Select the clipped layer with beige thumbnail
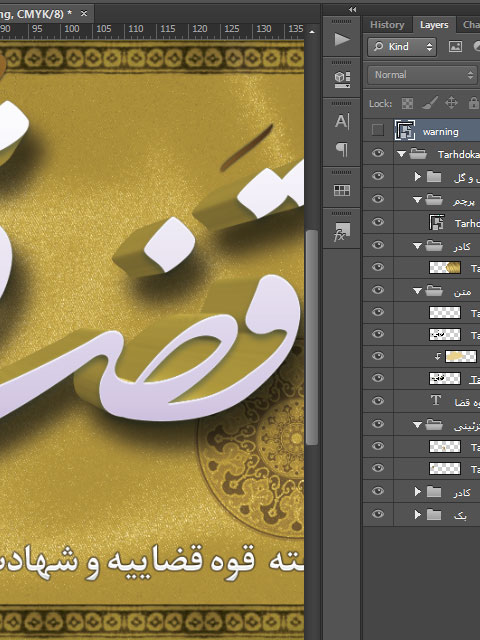Screen dimensions: 480x640 (460, 356)
